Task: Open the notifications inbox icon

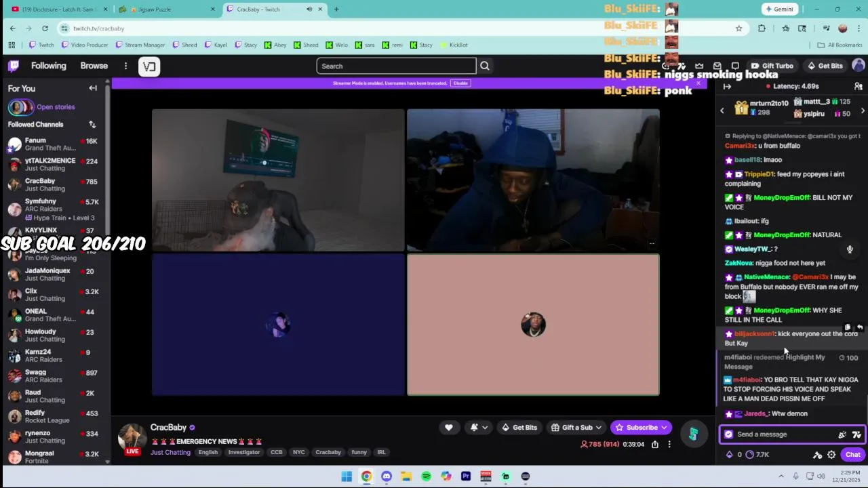Action: pyautogui.click(x=717, y=66)
